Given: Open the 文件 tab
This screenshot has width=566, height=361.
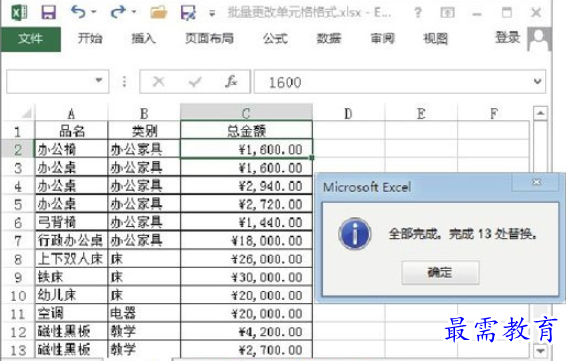Looking at the screenshot, I should tap(31, 38).
